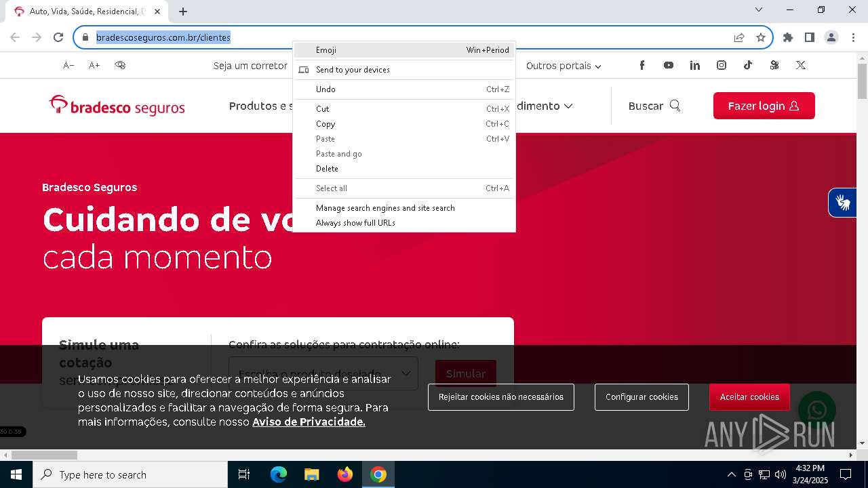868x488 pixels.
Task: Toggle Always show full URLs
Action: [404, 223]
